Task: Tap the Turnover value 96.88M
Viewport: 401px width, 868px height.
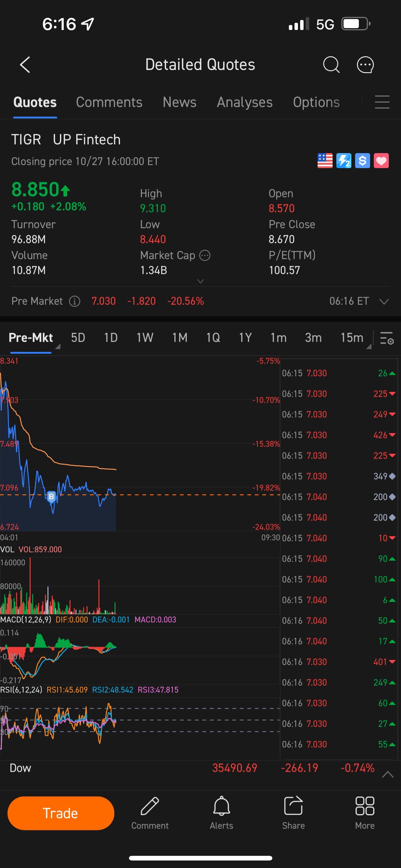Action: coord(29,239)
